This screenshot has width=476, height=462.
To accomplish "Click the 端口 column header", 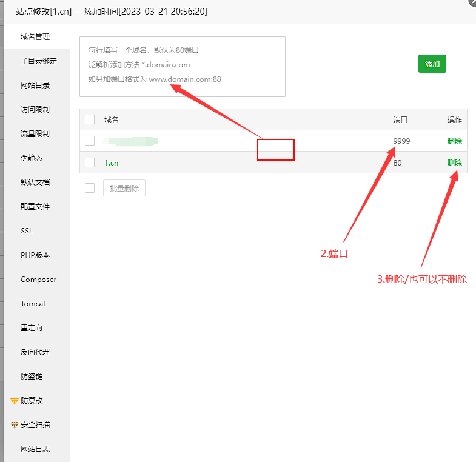I will point(400,120).
